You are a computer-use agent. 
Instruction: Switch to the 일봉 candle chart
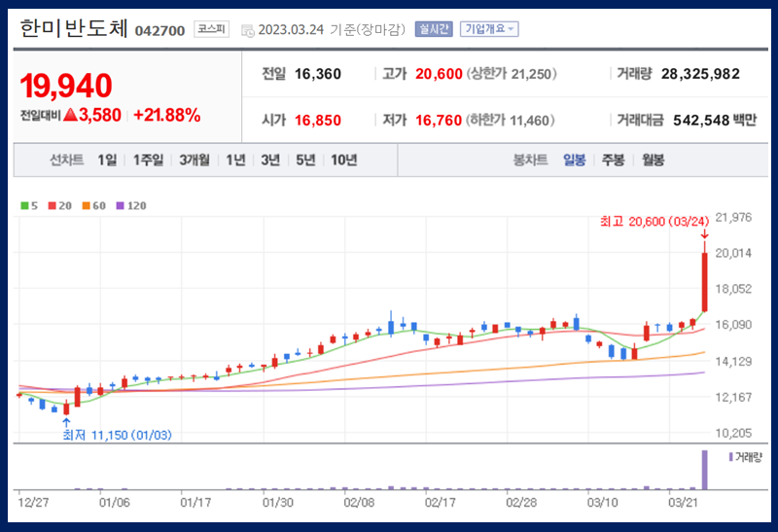[x=574, y=160]
